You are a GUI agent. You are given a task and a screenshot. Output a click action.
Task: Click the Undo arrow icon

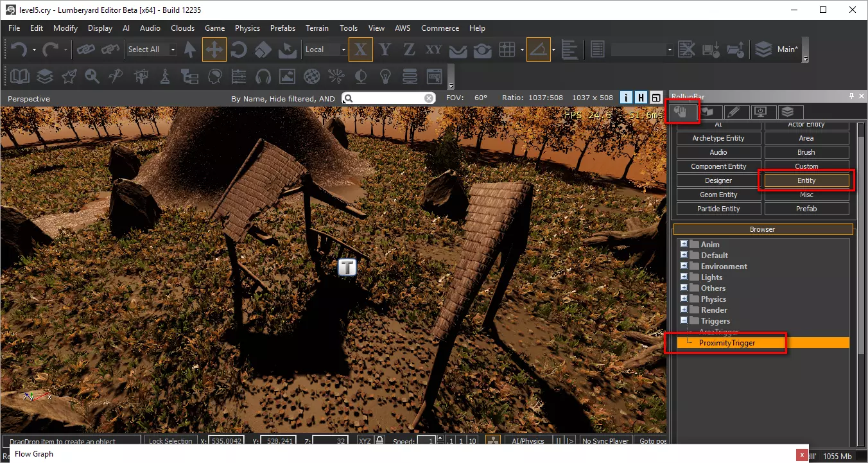(x=19, y=49)
